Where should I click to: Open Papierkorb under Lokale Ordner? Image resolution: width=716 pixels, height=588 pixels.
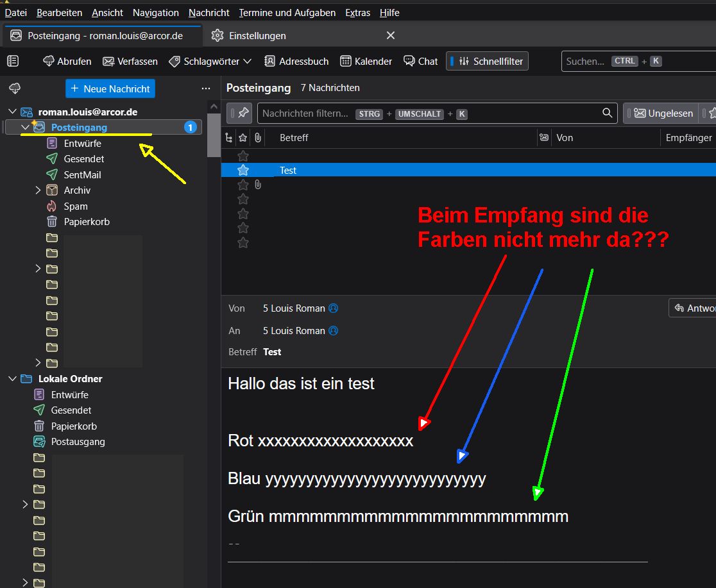pyautogui.click(x=74, y=426)
